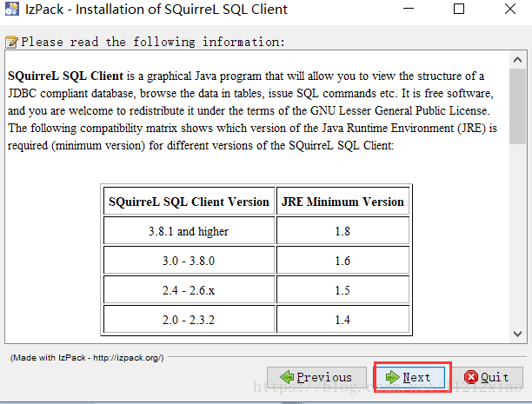Quit the installer with the Quit button
This screenshot has height=404, width=532.
point(487,377)
